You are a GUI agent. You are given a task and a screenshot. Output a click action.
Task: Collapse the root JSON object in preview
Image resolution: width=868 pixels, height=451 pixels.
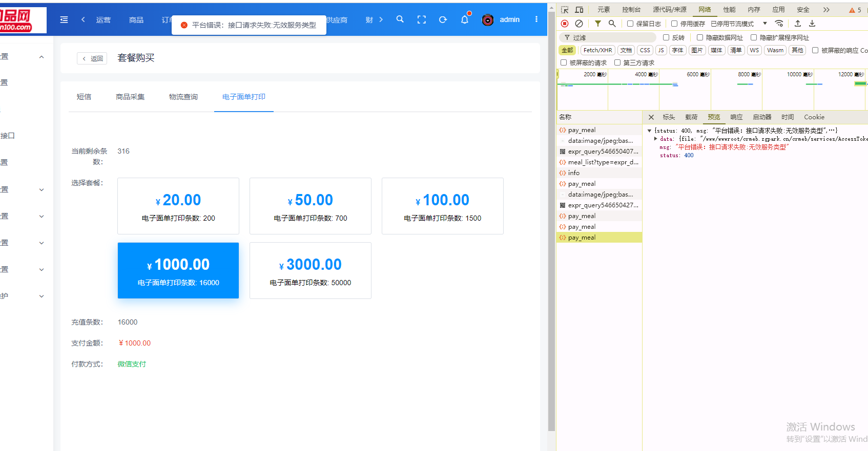click(x=649, y=131)
